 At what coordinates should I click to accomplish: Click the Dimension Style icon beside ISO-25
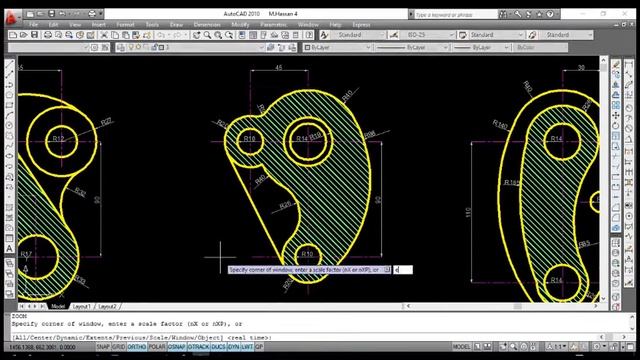pyautogui.click(x=394, y=35)
